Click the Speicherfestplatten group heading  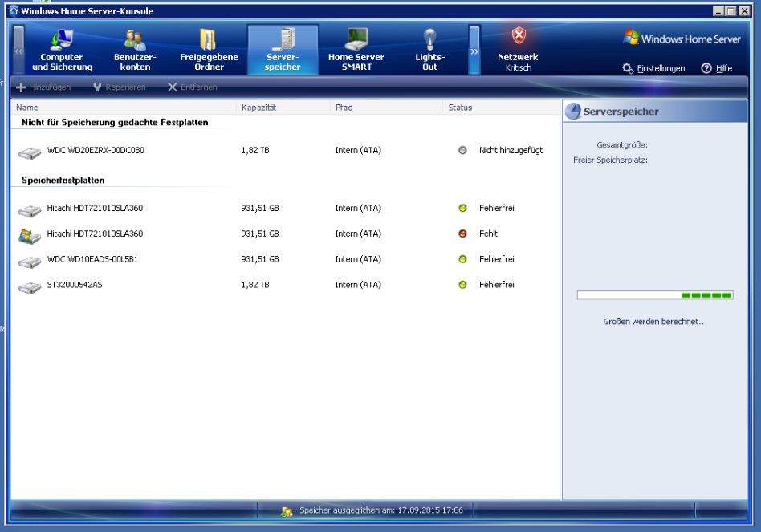(63, 180)
